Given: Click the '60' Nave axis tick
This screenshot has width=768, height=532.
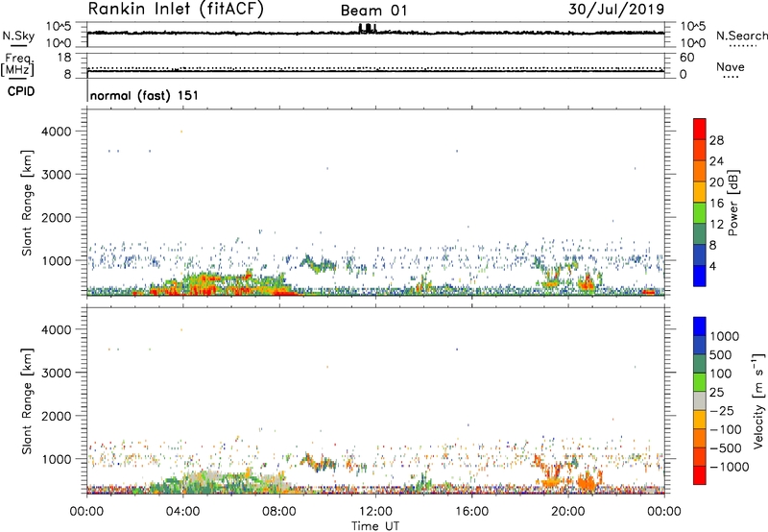Looking at the screenshot, I should pos(686,58).
